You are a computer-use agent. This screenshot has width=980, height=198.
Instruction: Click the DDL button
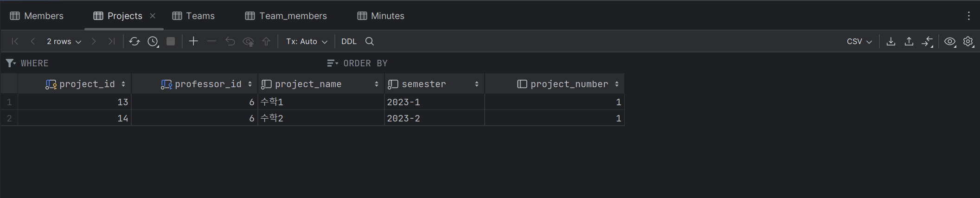(349, 41)
